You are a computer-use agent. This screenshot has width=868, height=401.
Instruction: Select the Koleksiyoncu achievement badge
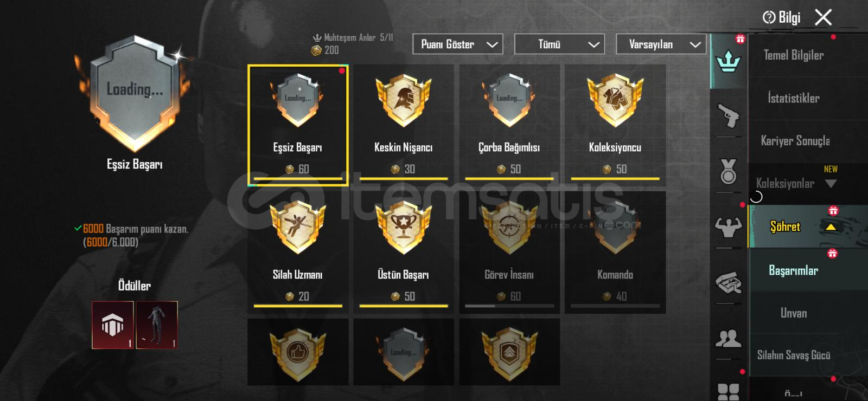coord(615,101)
